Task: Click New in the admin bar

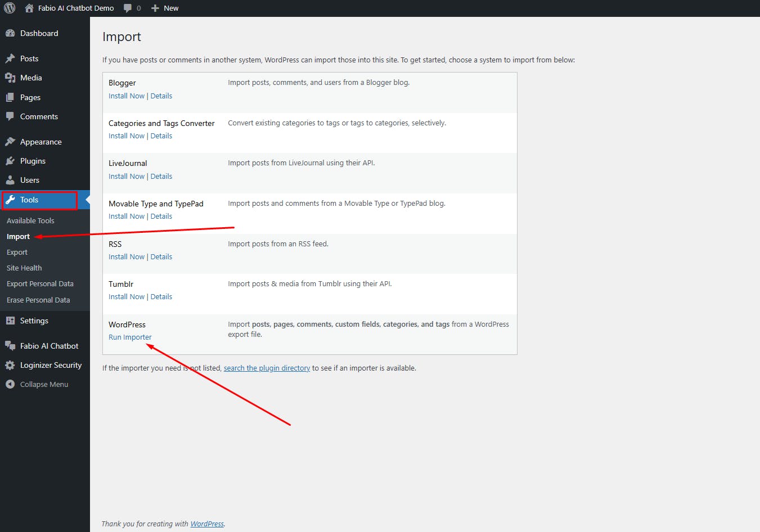Action: coord(171,8)
